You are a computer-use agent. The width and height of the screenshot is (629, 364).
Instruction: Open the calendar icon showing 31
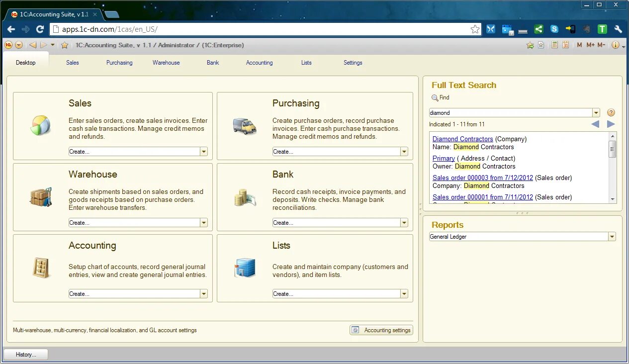click(x=566, y=45)
